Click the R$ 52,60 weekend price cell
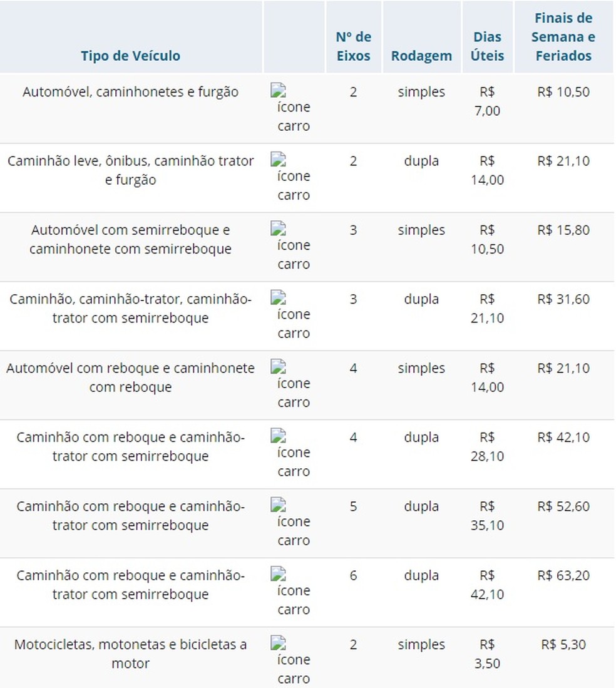The width and height of the screenshot is (616, 688). coord(563,506)
